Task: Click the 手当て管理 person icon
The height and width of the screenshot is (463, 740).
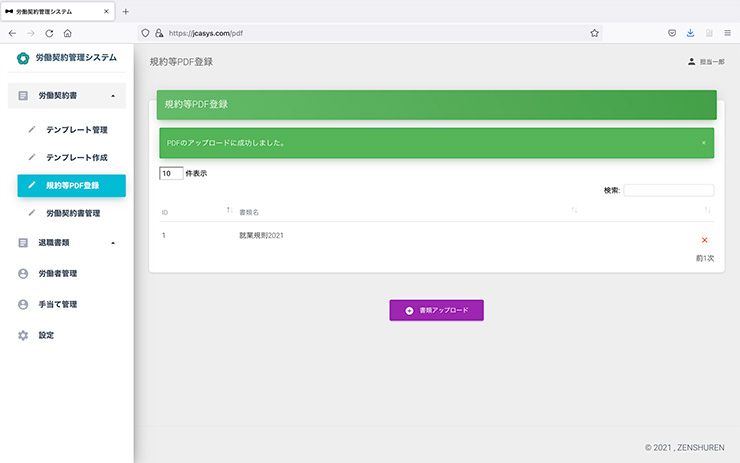Action: [23, 304]
